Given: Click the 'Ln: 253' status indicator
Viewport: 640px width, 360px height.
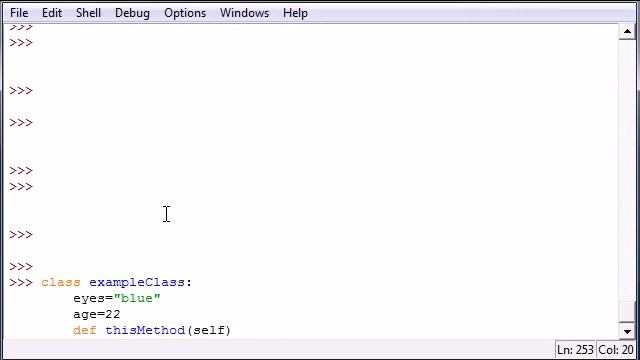Looking at the screenshot, I should [x=575, y=350].
